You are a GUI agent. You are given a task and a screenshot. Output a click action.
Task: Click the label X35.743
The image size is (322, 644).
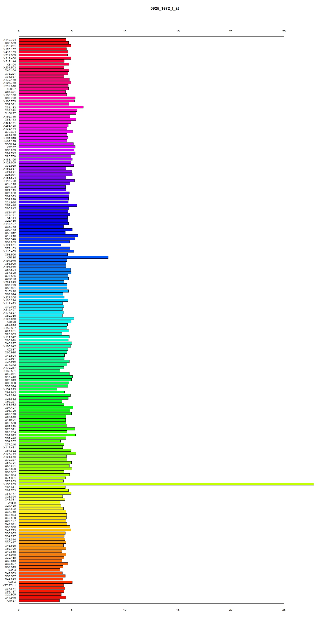tap(10, 227)
